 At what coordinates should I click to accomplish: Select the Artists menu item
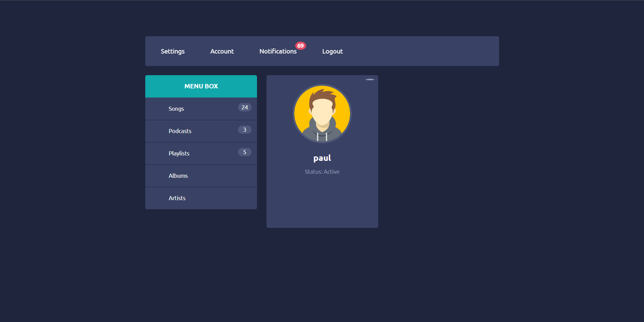(177, 198)
